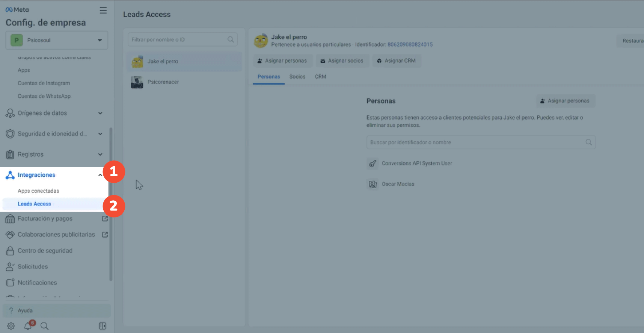Click the Oscar Macias person icon

point(373,184)
